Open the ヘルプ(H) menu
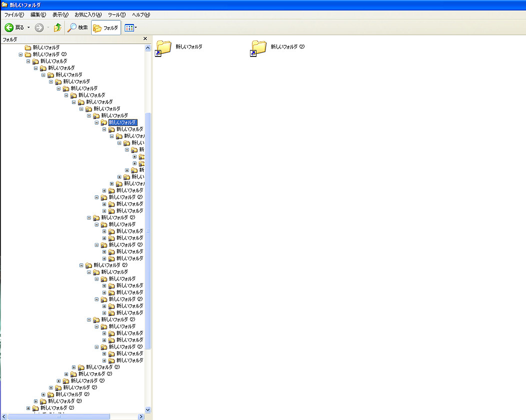This screenshot has width=526, height=420. pyautogui.click(x=141, y=15)
